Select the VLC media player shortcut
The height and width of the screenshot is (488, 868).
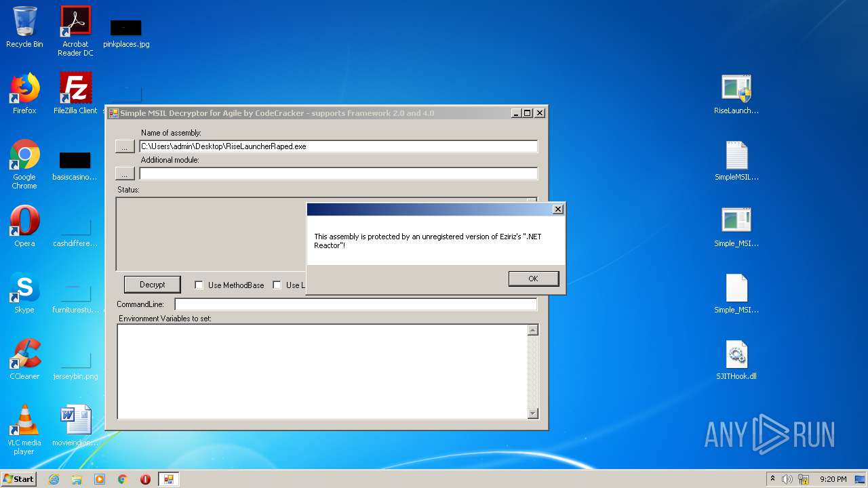tap(24, 430)
